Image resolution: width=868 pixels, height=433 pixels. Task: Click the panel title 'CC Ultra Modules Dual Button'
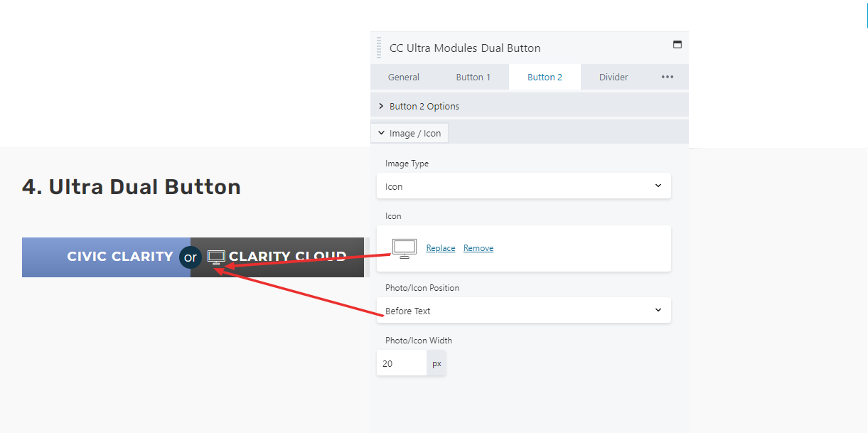465,48
